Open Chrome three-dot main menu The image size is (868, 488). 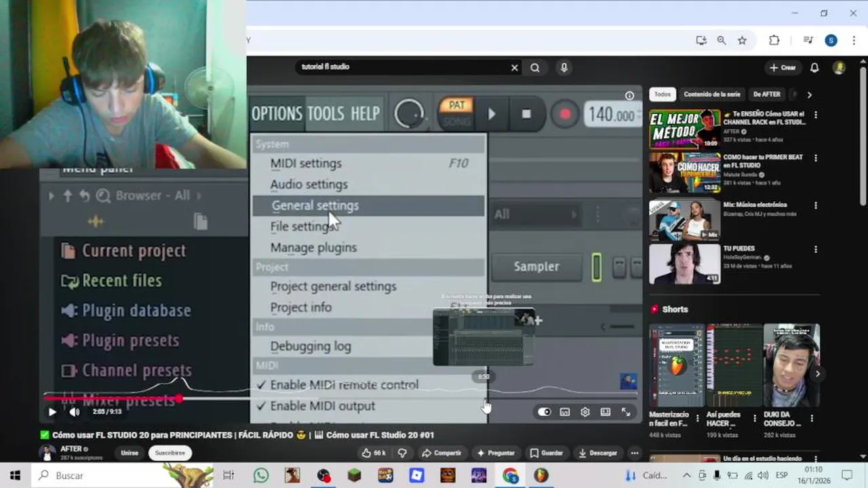(853, 41)
